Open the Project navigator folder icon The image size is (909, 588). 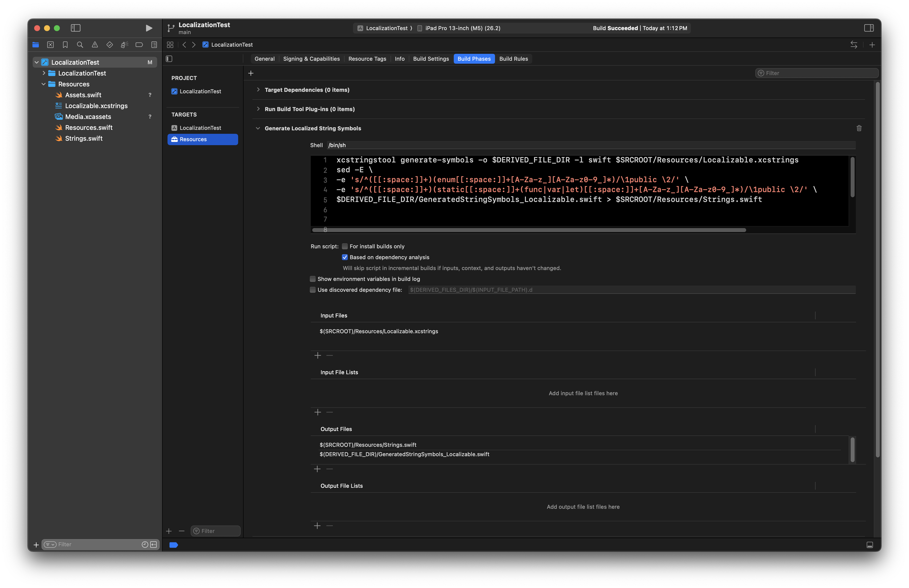click(x=36, y=45)
